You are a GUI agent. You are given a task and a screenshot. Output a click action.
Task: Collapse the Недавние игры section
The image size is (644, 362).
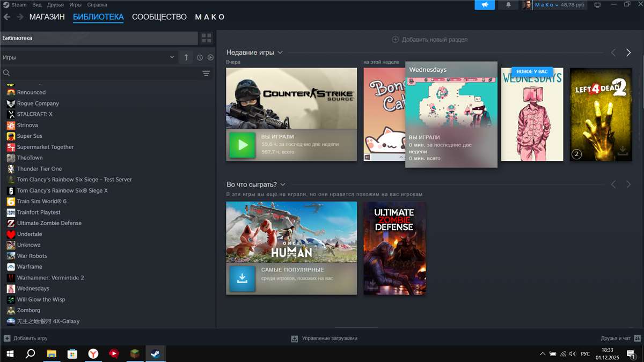280,53
